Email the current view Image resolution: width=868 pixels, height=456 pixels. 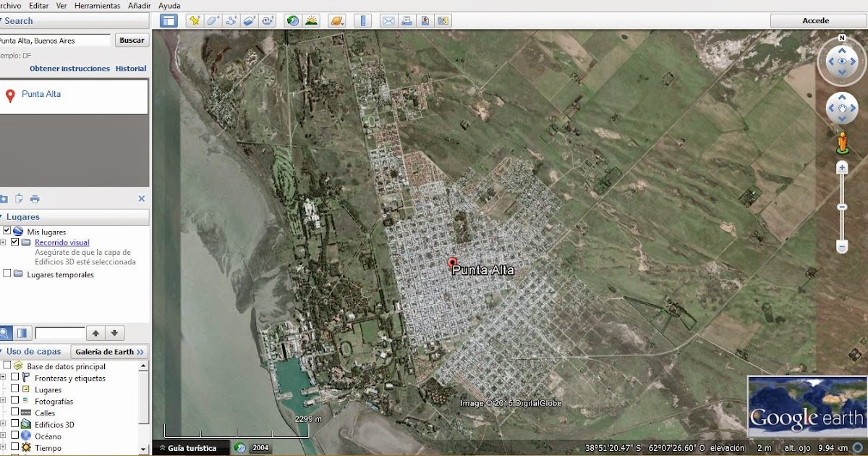click(x=388, y=21)
